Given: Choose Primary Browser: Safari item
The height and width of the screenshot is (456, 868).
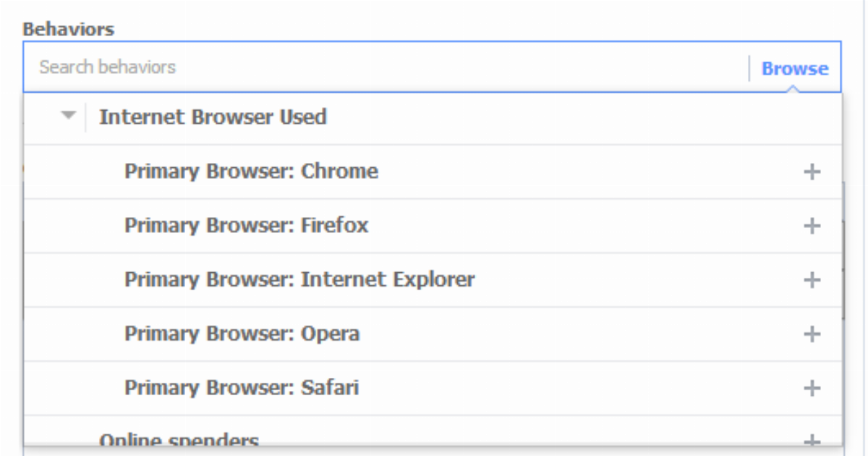Looking at the screenshot, I should (242, 389).
